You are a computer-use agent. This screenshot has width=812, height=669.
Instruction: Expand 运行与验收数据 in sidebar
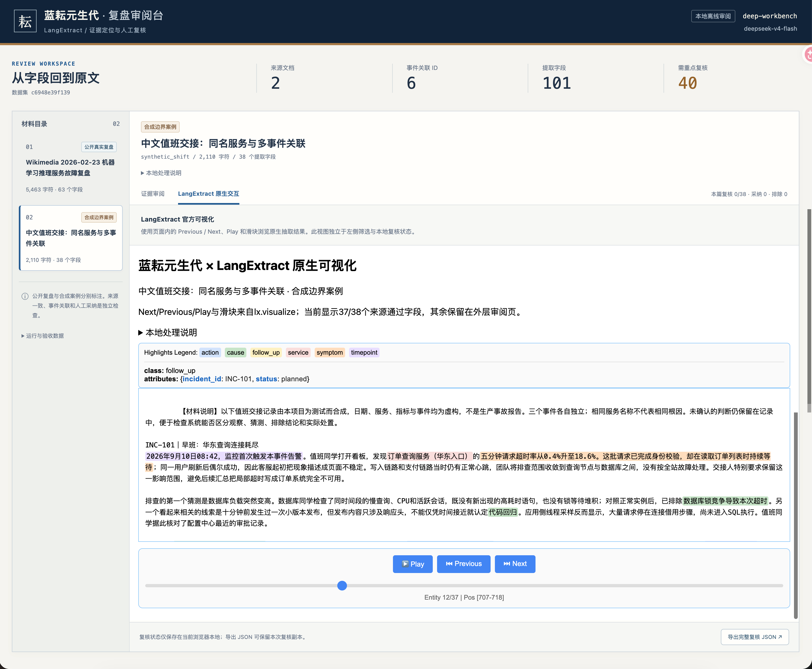coord(43,336)
